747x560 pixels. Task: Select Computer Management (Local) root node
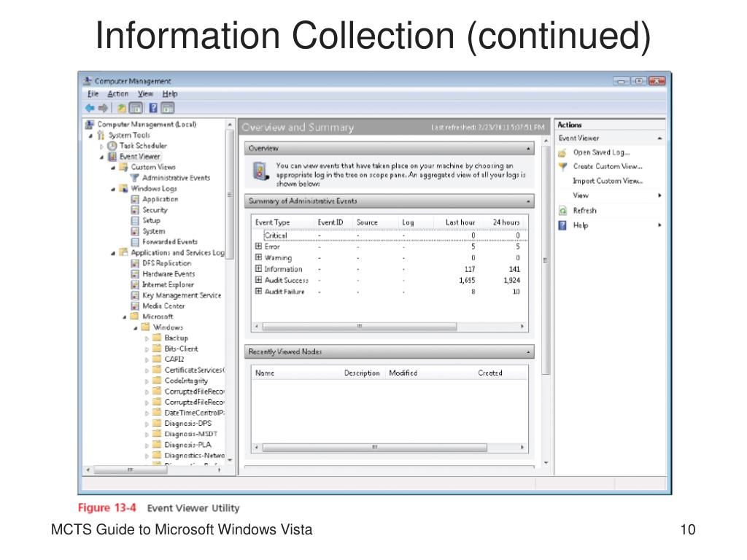point(147,124)
